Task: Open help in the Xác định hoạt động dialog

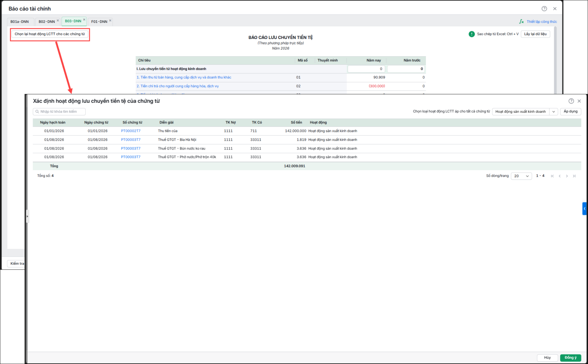Action: pos(571,101)
